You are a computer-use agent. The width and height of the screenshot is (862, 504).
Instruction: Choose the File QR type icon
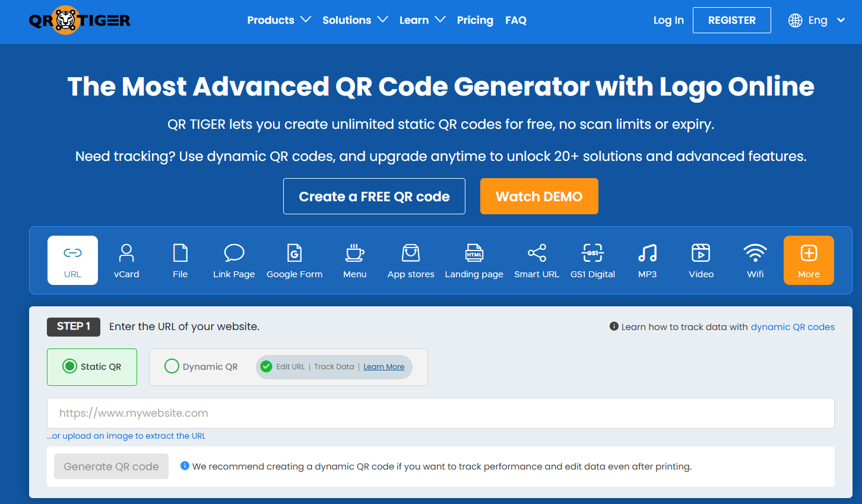point(180,253)
